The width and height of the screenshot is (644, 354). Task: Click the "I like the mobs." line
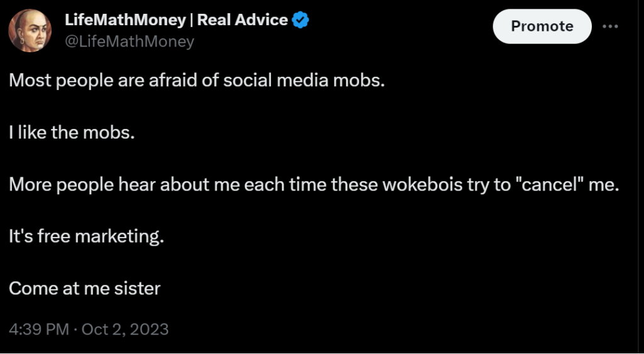click(x=72, y=133)
